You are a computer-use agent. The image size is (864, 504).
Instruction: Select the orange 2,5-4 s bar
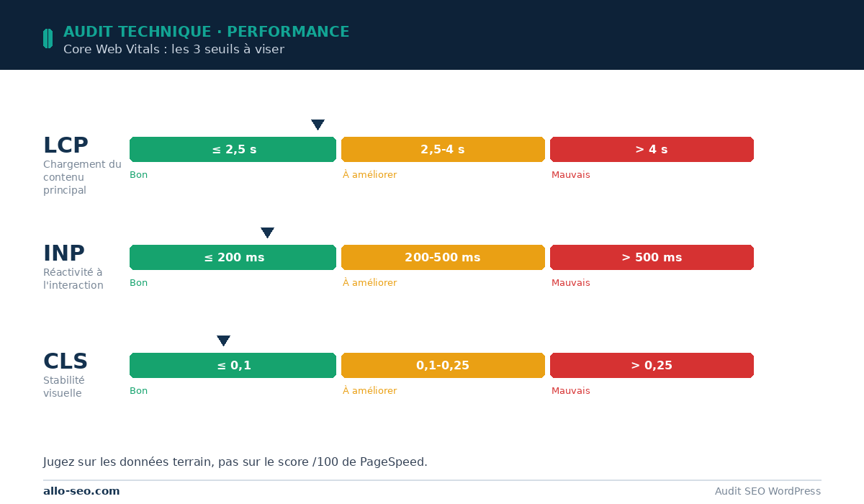click(443, 149)
